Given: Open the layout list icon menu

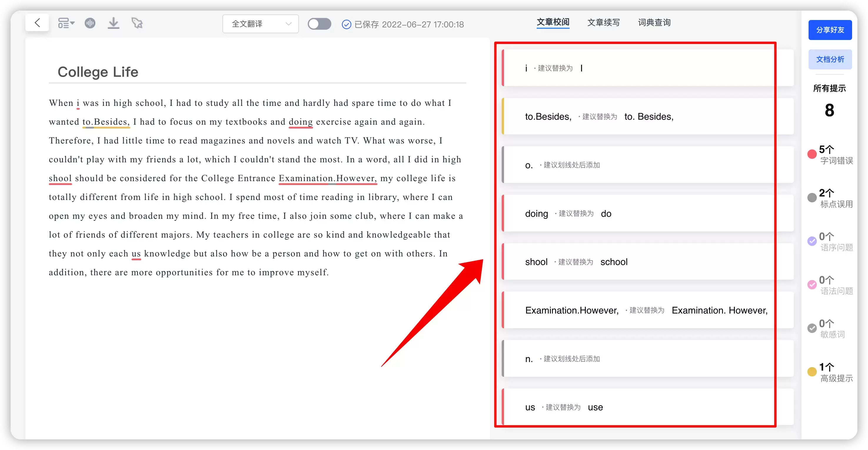Looking at the screenshot, I should tap(66, 23).
